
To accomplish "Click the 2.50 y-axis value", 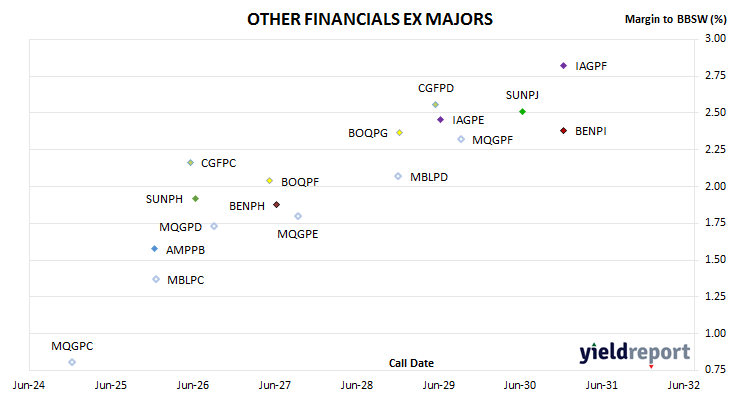I will click(x=715, y=112).
